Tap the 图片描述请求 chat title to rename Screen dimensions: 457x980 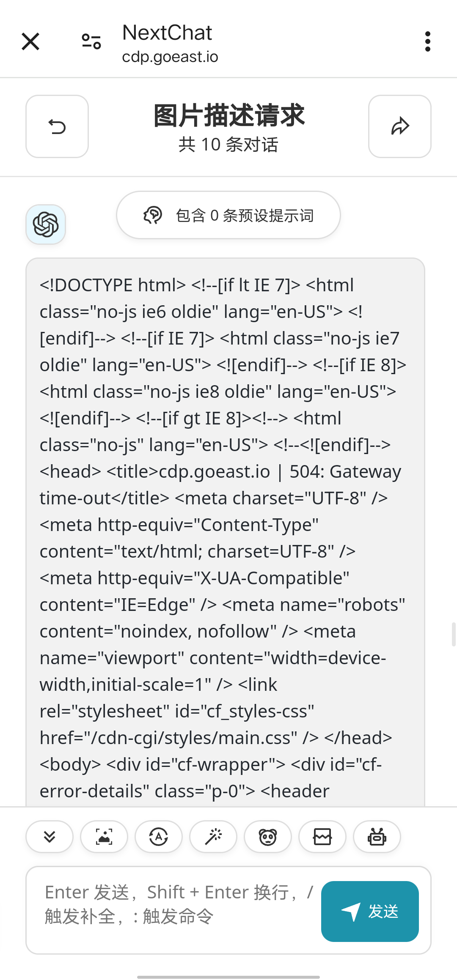[228, 115]
